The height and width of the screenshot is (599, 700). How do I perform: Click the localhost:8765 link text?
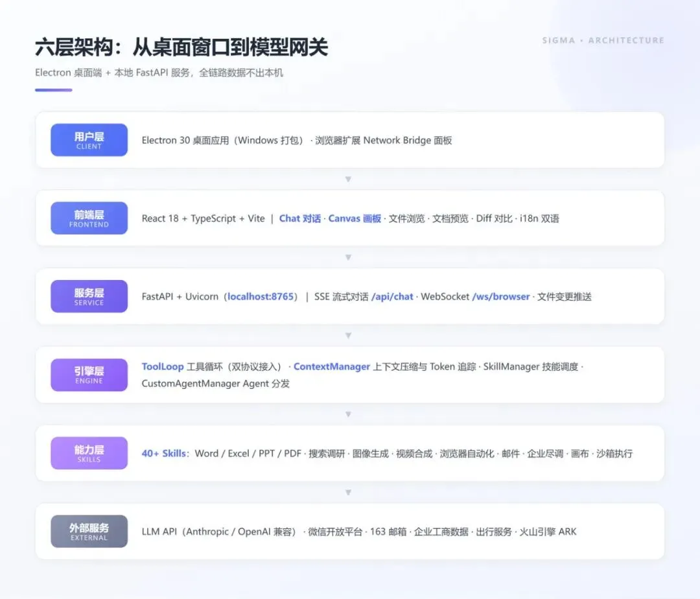(261, 296)
